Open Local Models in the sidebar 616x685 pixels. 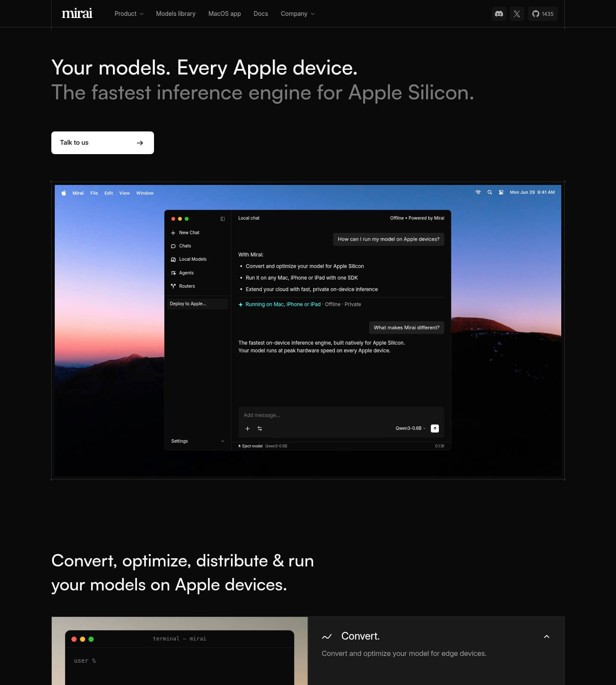click(189, 259)
